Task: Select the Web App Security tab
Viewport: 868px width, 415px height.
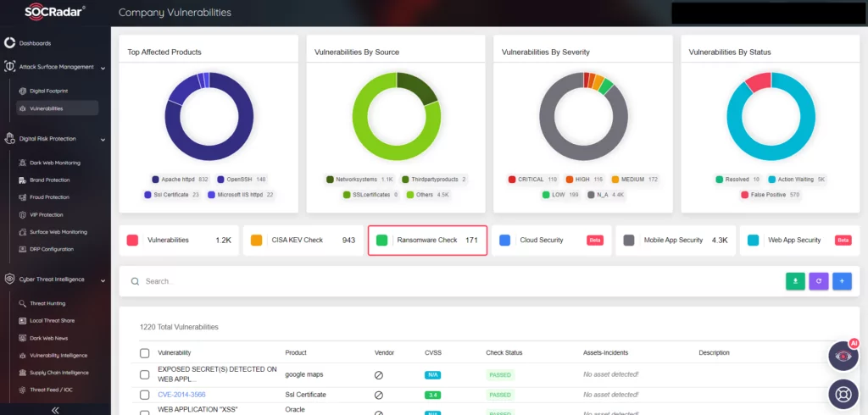Action: 800,241
